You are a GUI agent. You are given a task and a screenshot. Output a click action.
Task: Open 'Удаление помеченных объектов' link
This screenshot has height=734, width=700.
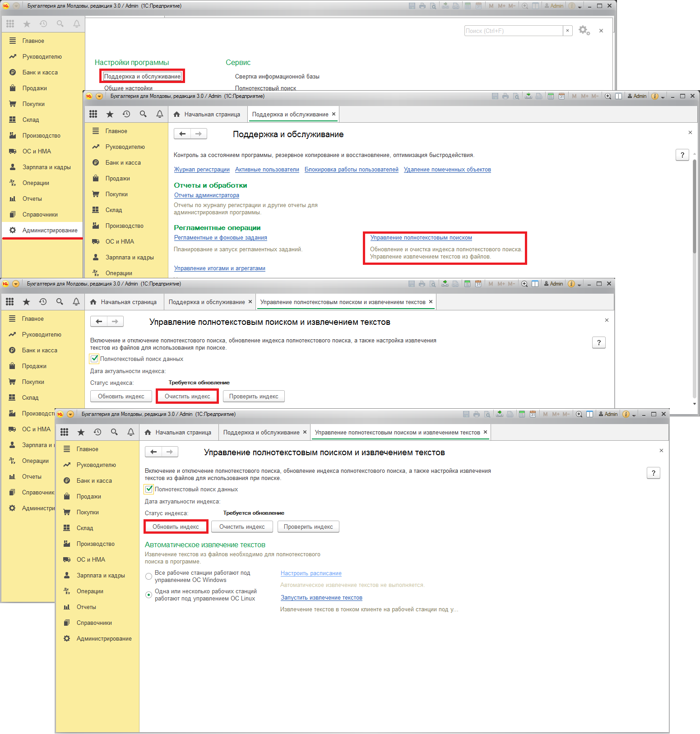pos(447,170)
